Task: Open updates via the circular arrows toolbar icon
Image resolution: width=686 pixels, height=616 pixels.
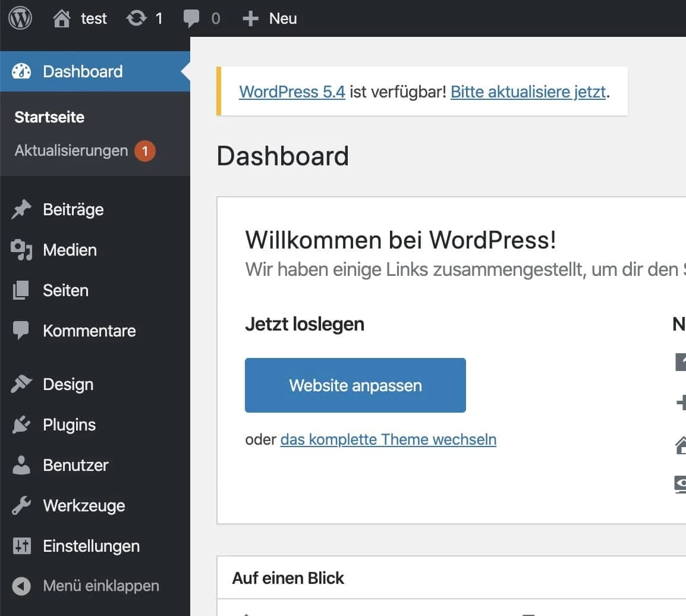Action: [x=136, y=18]
